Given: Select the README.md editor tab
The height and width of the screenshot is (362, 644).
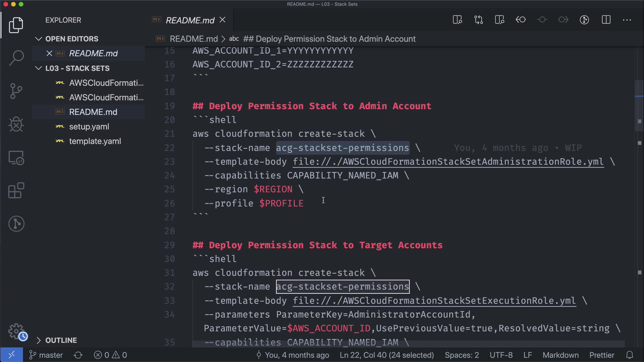Looking at the screenshot, I should pos(190,20).
